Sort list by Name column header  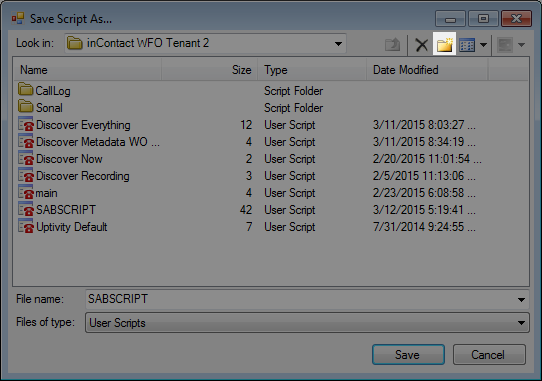tap(87, 70)
